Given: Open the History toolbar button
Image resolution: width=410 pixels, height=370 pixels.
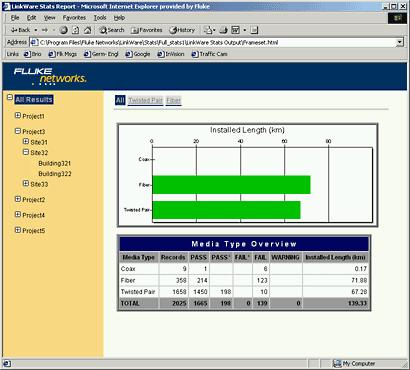Looking at the screenshot, I should tap(182, 30).
